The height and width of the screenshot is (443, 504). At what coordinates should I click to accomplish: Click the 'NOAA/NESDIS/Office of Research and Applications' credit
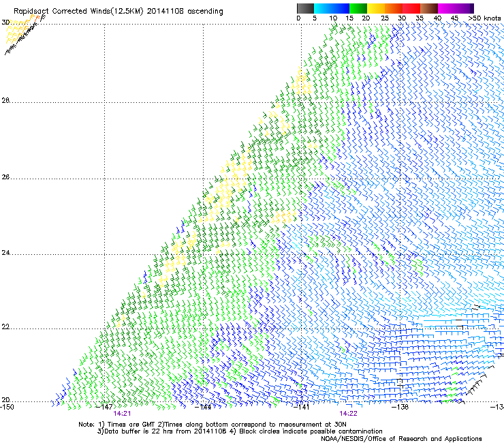[x=401, y=439]
